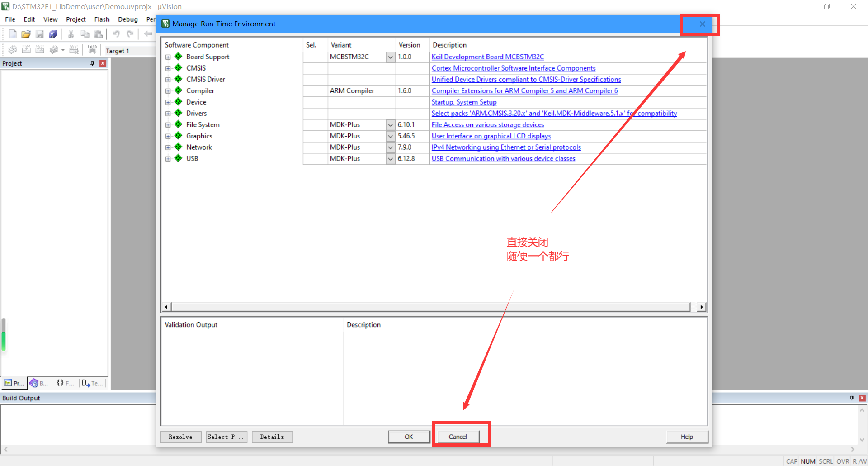Close the Build Output panel
868x466 pixels.
[862, 398]
